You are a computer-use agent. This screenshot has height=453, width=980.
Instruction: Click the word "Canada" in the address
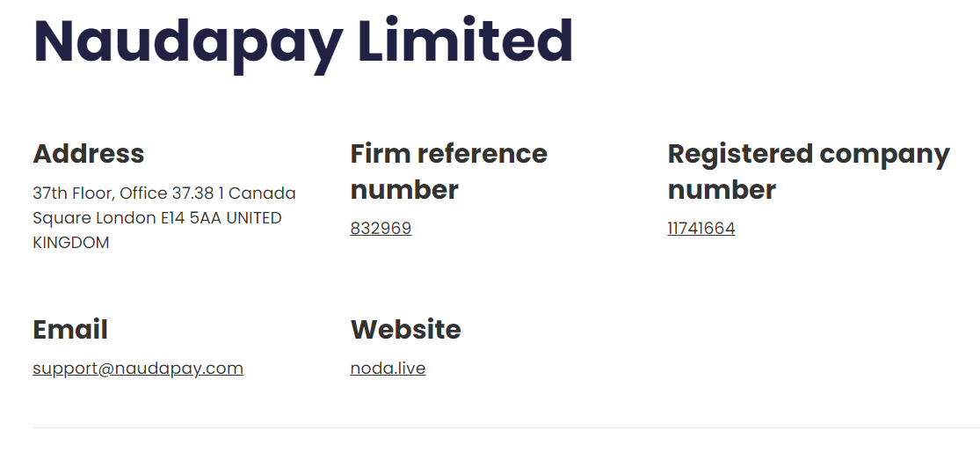click(262, 194)
